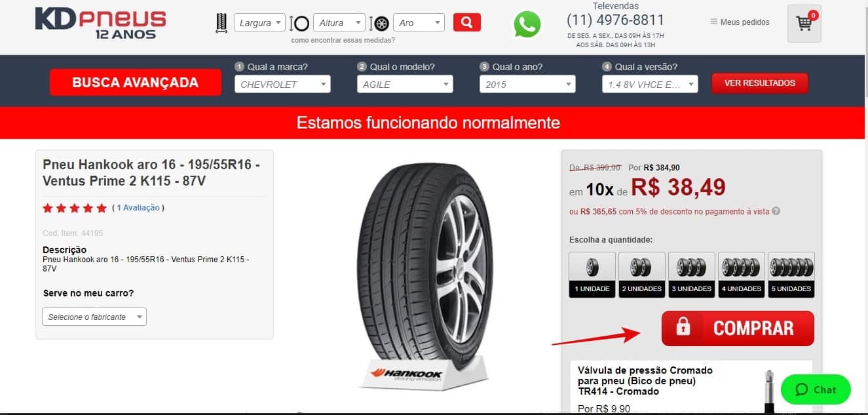The height and width of the screenshot is (415, 868).
Task: Select the 2 Unidades tire option
Action: [x=642, y=275]
